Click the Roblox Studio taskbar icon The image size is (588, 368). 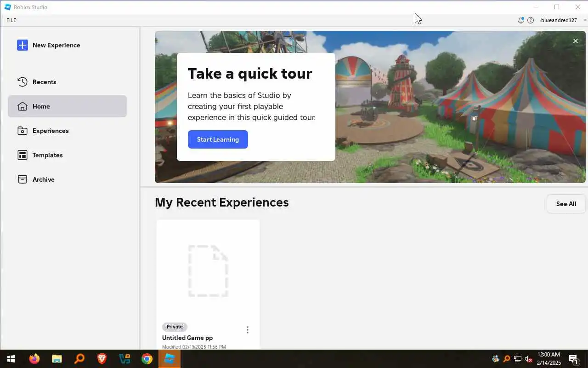170,359
